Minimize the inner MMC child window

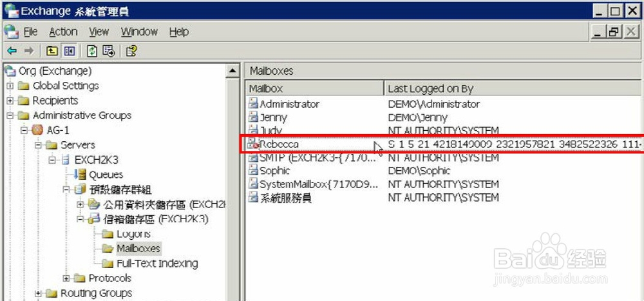pyautogui.click(x=599, y=32)
